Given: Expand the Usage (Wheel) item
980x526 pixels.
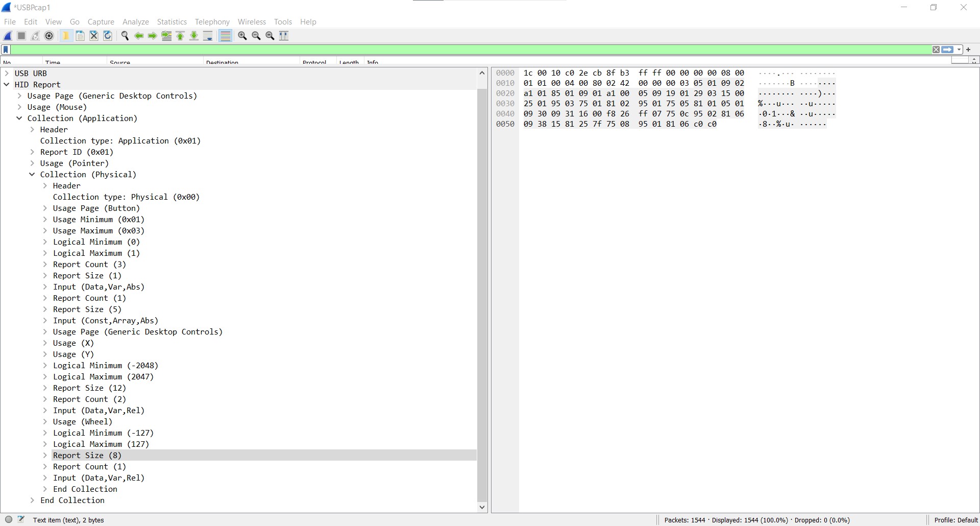Looking at the screenshot, I should point(45,422).
